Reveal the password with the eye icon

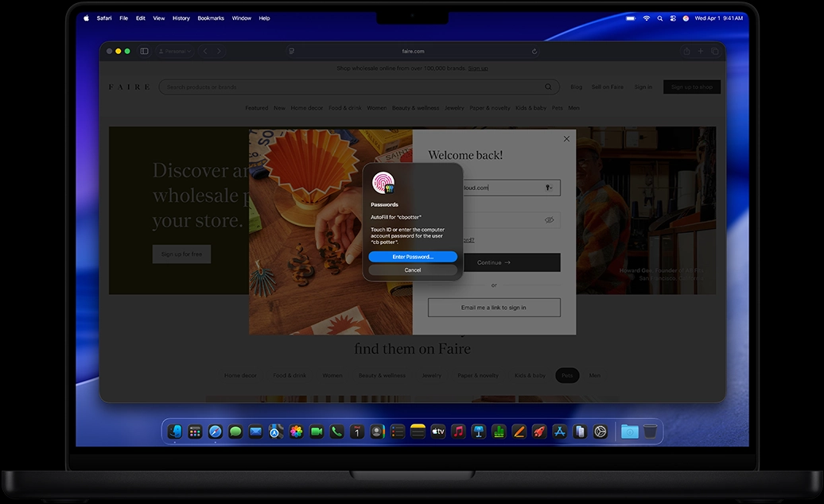(x=550, y=219)
